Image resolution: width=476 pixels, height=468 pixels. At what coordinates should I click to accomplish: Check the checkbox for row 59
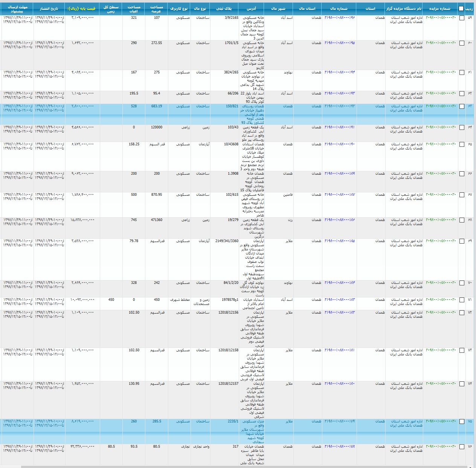(x=462, y=18)
